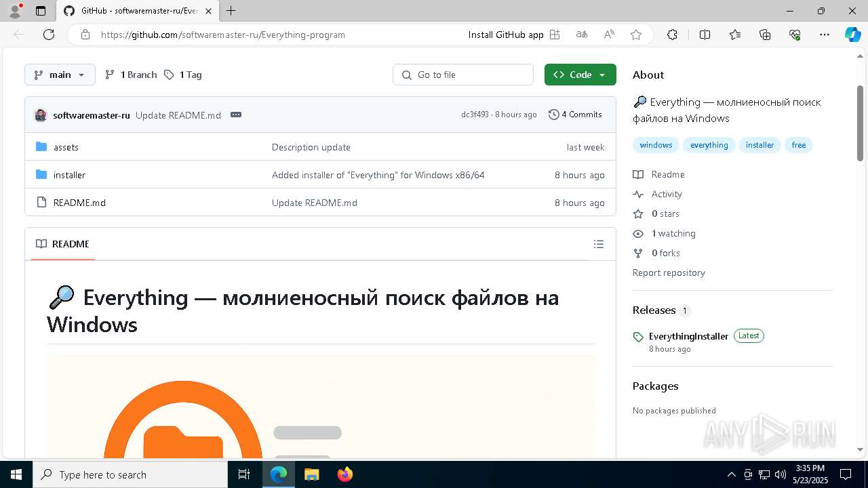868x488 pixels.
Task: Translate page with the translate icon
Action: coord(582,35)
